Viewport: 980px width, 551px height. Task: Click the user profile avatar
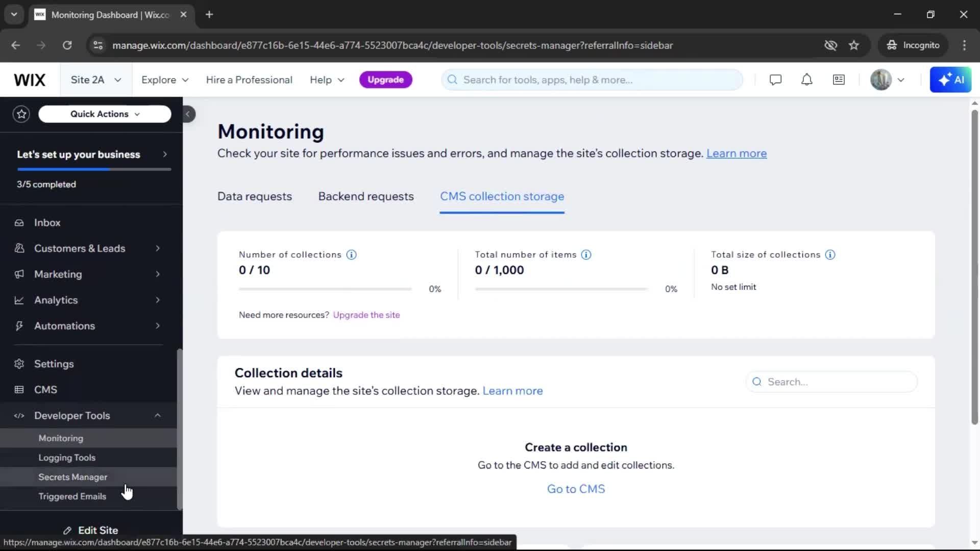(881, 80)
